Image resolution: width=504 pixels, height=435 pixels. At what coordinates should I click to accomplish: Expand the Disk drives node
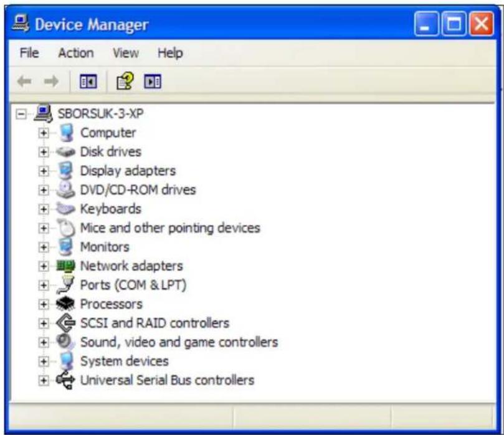click(x=44, y=152)
